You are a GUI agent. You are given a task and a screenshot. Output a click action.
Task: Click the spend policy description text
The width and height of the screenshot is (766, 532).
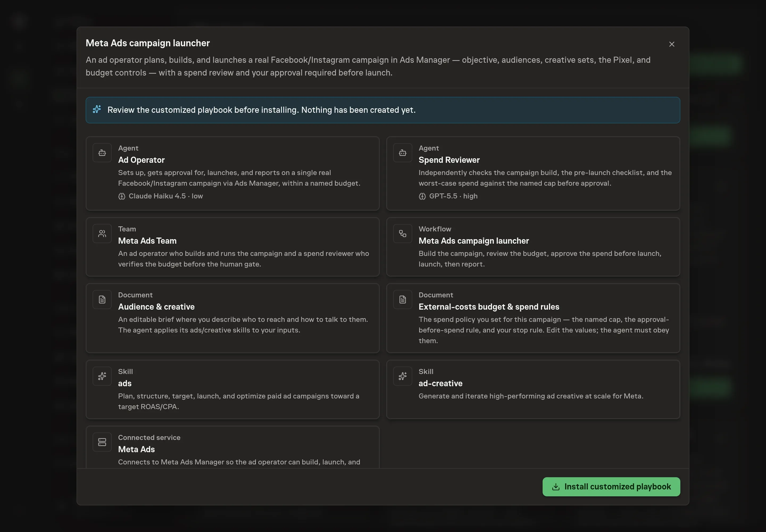pyautogui.click(x=544, y=330)
